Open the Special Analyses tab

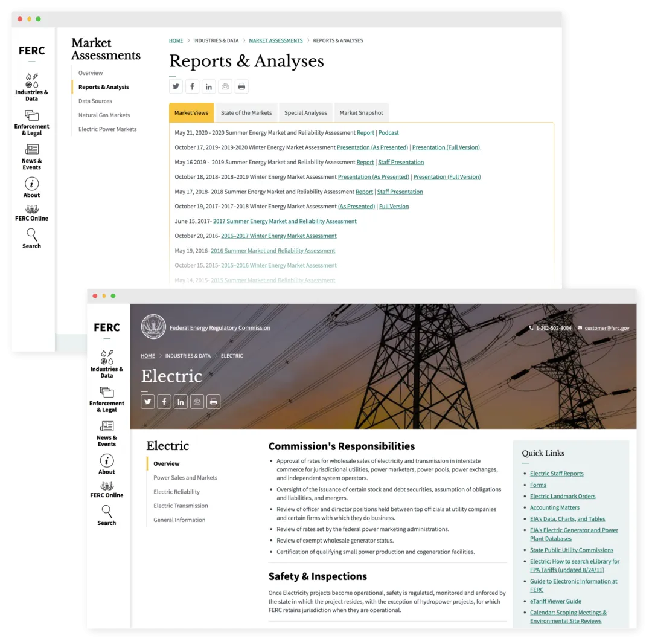tap(305, 113)
